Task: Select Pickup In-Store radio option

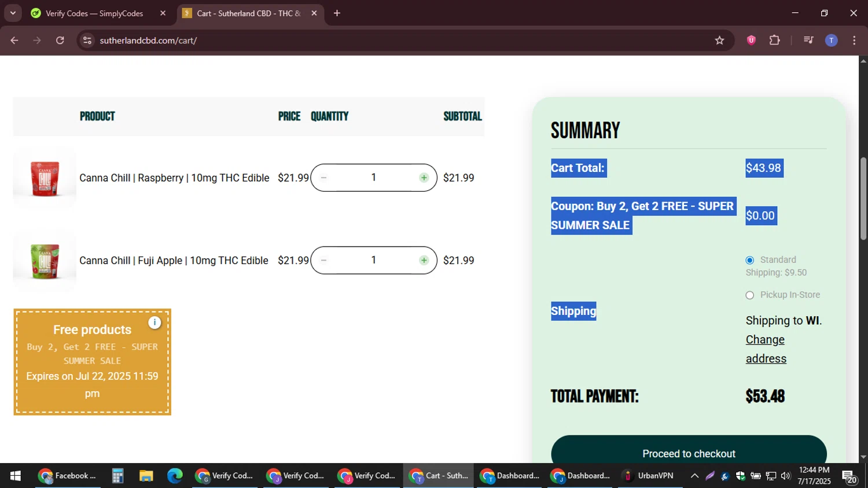Action: 750,295
